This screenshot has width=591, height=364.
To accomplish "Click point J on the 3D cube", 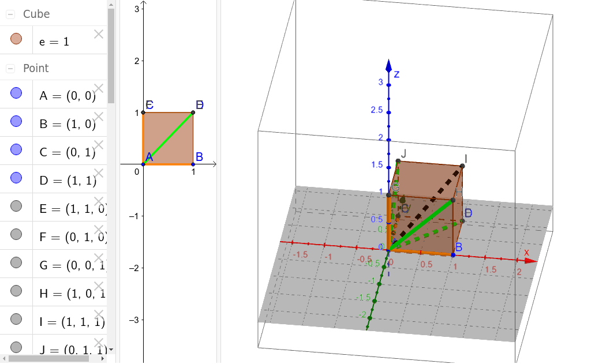I will click(398, 161).
